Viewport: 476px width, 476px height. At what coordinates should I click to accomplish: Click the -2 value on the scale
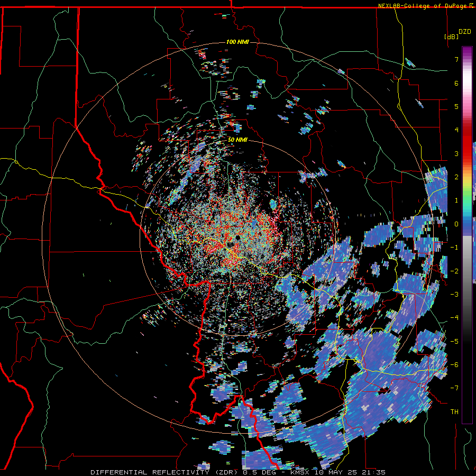tap(454, 271)
